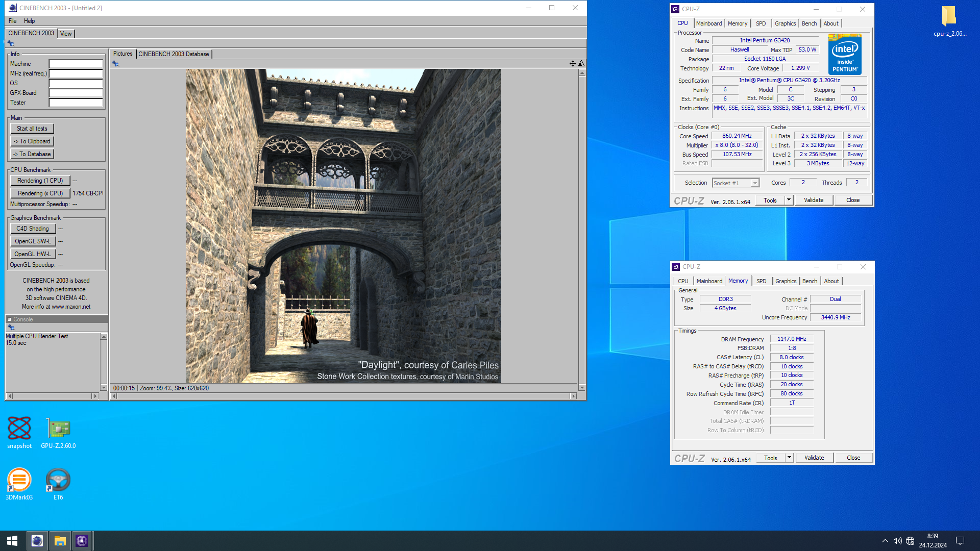Image resolution: width=980 pixels, height=551 pixels.
Task: Open About tab in top CPU-Z
Action: click(x=831, y=23)
